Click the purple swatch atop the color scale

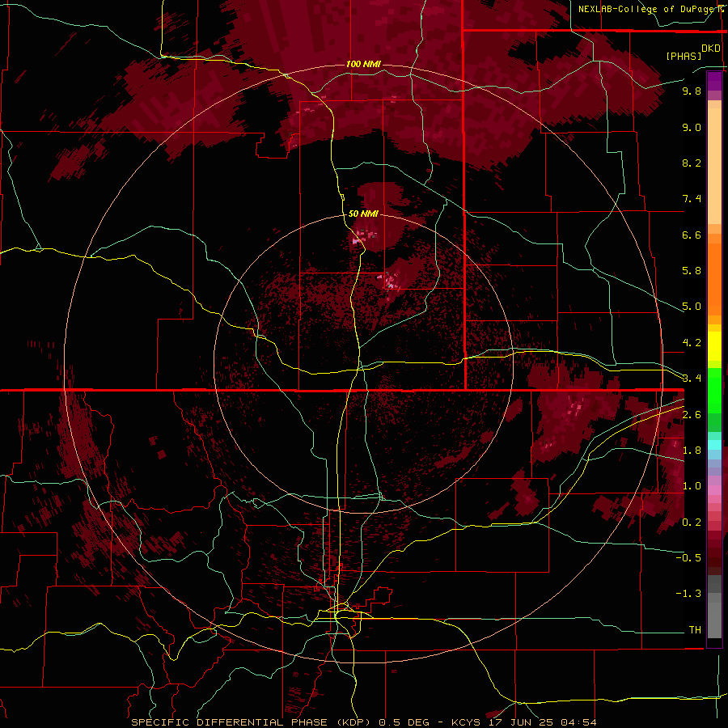coord(714,81)
